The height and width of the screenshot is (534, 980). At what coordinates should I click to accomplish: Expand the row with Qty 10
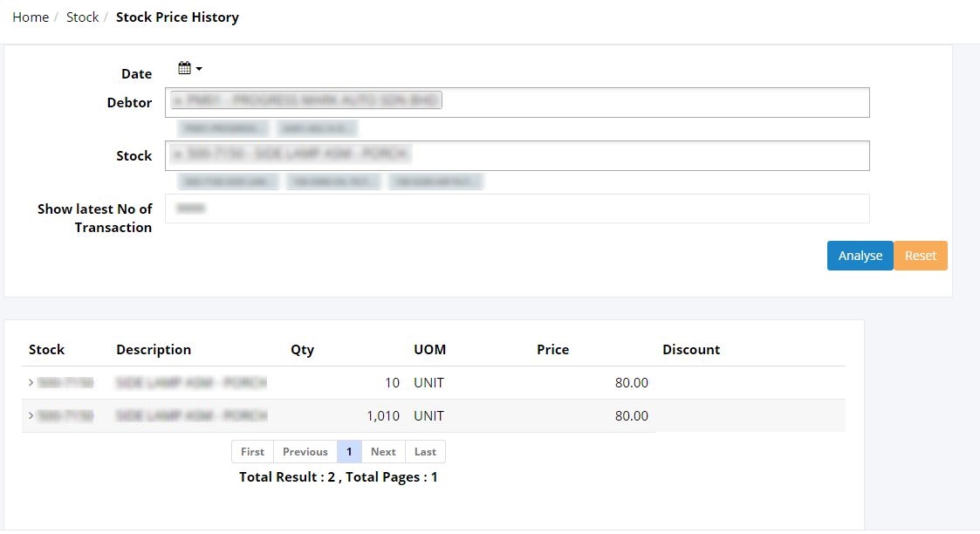pos(31,382)
